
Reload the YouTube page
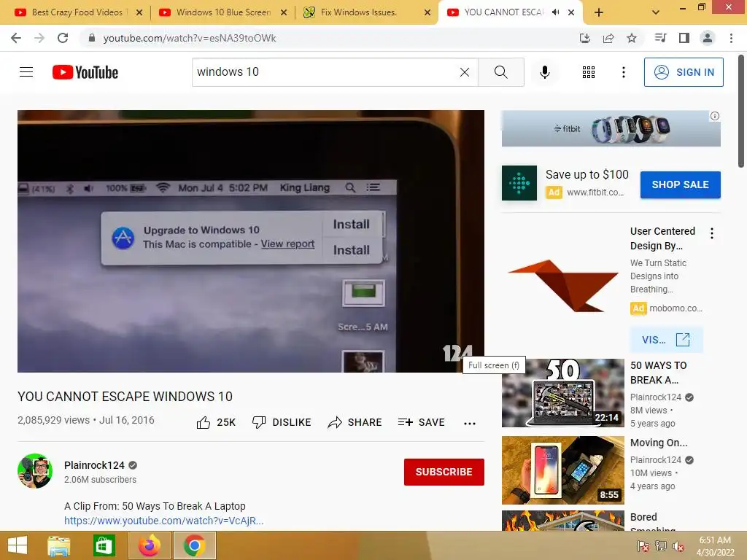[63, 38]
